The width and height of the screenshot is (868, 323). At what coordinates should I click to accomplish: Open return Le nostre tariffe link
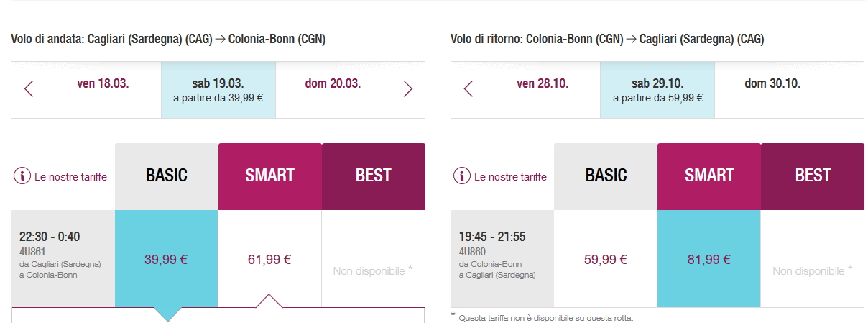(510, 177)
